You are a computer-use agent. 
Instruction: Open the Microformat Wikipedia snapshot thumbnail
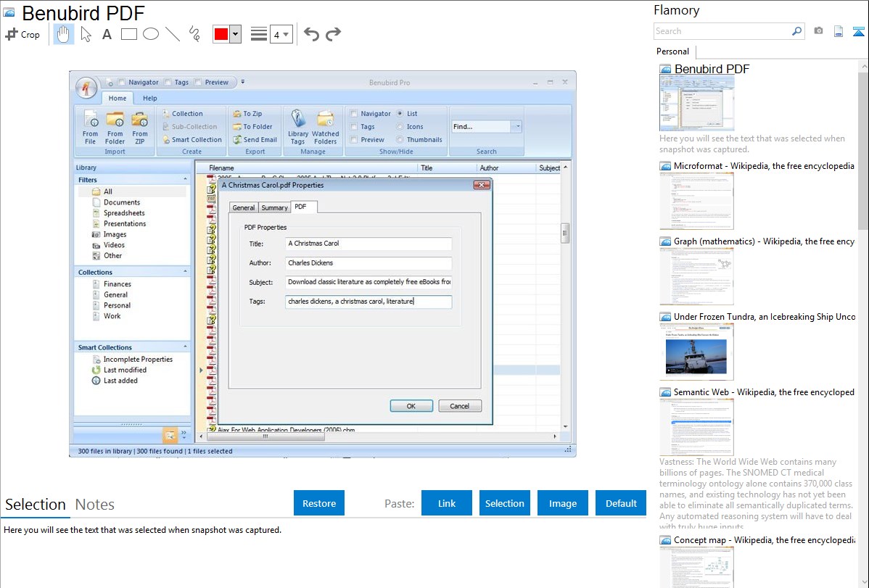[696, 201]
